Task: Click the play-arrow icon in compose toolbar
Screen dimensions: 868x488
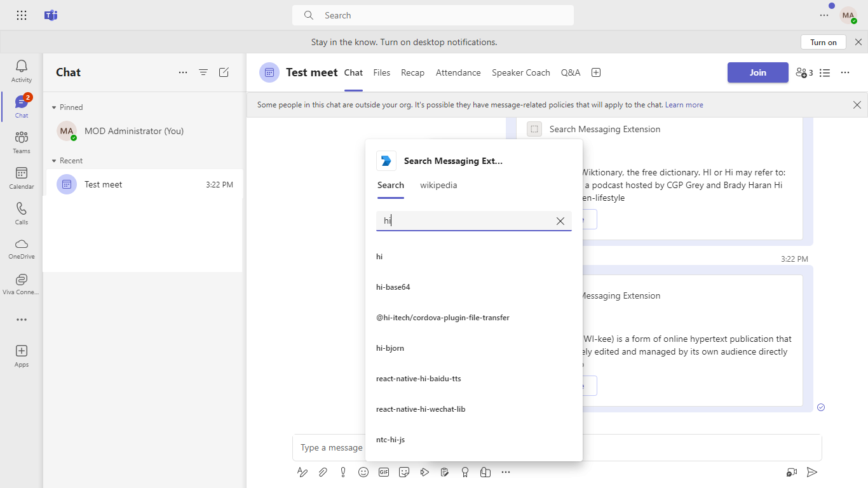Action: [x=424, y=472]
